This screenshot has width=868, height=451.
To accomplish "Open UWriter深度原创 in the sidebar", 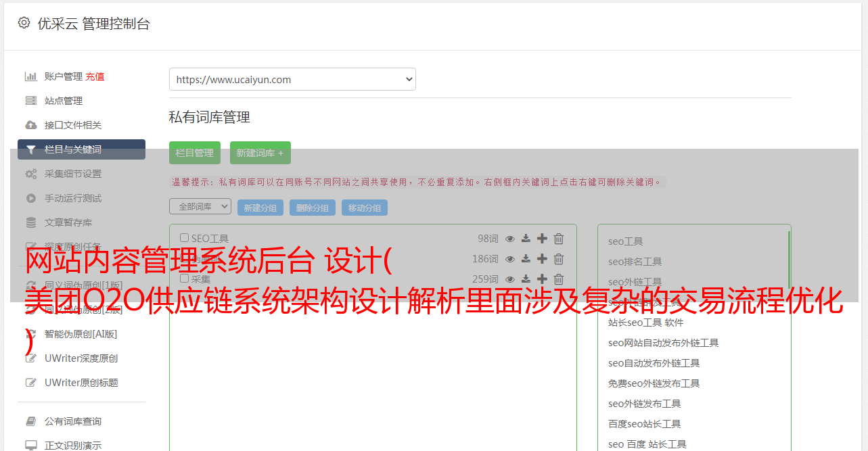I will pos(81,358).
